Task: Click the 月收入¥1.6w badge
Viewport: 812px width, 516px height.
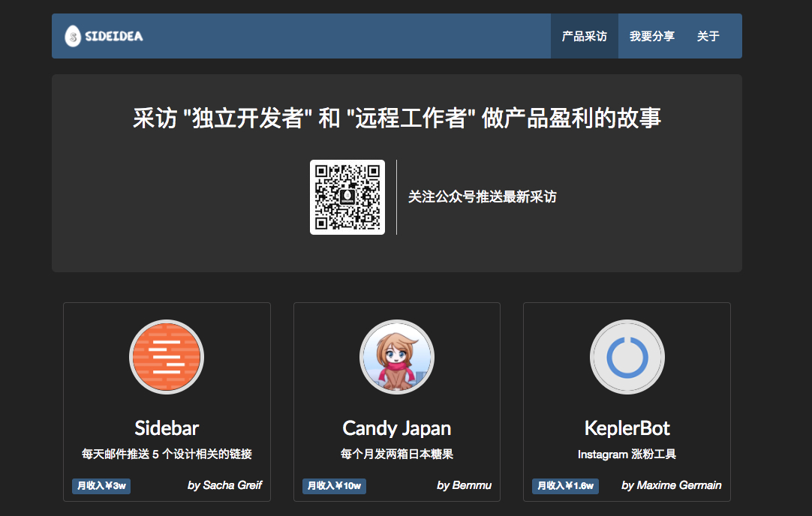Action: [x=566, y=486]
